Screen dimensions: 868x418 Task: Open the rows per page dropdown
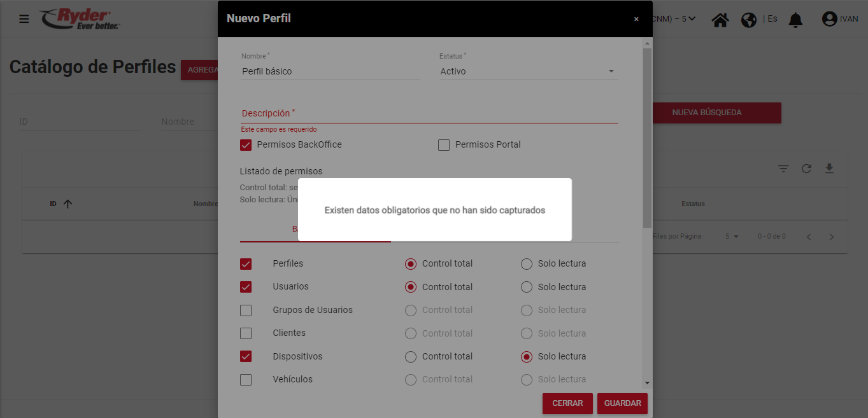pyautogui.click(x=732, y=237)
